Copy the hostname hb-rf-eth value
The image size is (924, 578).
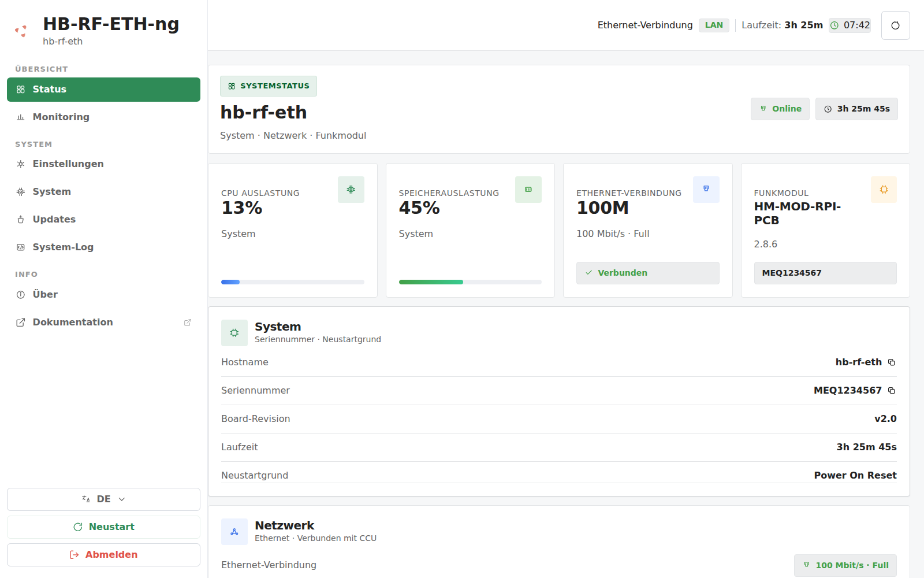(892, 362)
